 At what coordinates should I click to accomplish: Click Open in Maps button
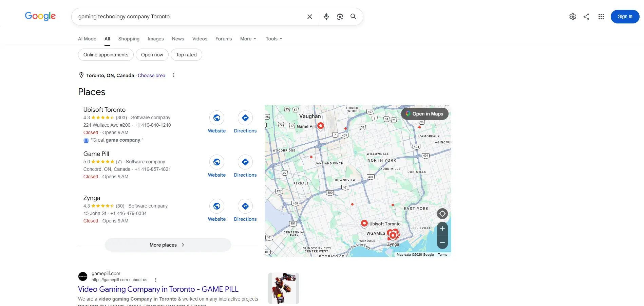(x=425, y=114)
